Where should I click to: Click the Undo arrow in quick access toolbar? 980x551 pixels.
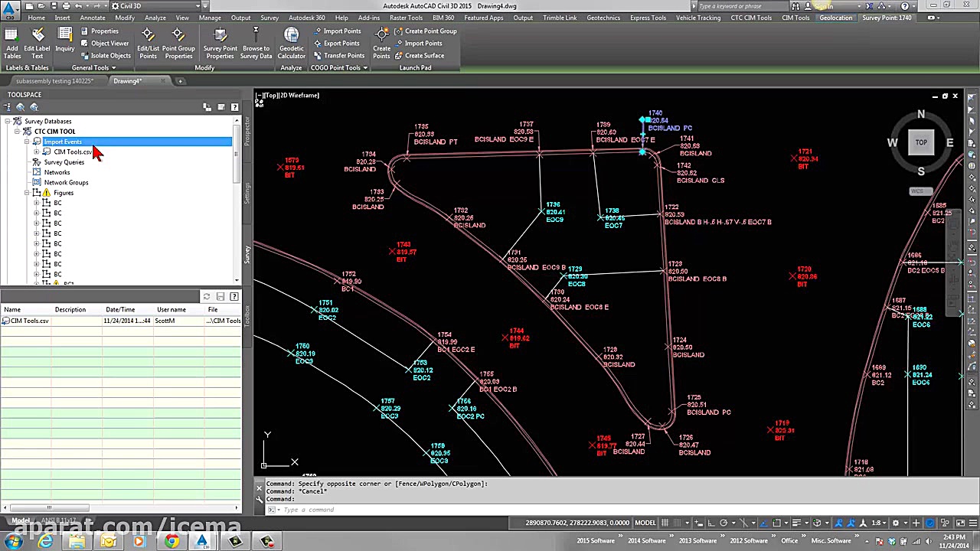tap(79, 6)
